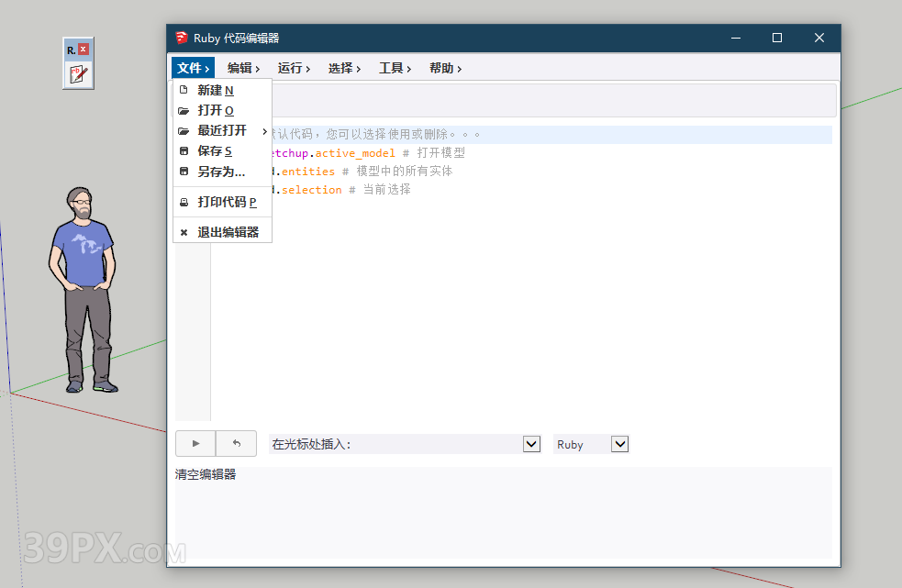Open the 帮助 menu

click(x=446, y=68)
